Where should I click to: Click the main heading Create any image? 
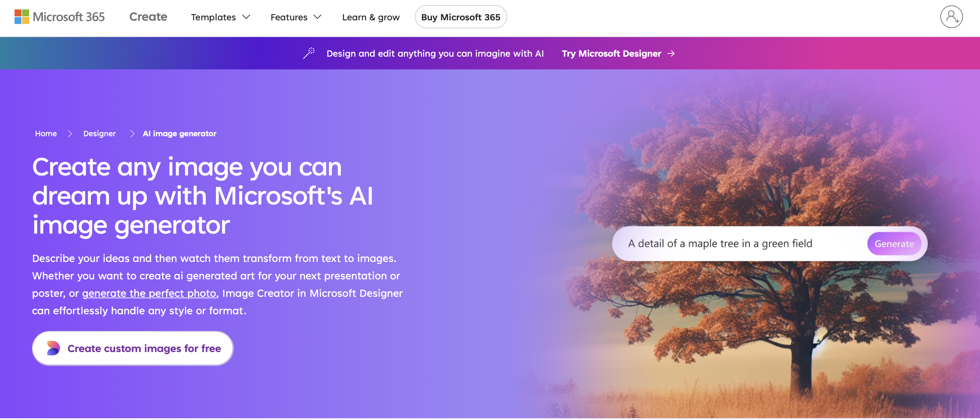(x=203, y=196)
